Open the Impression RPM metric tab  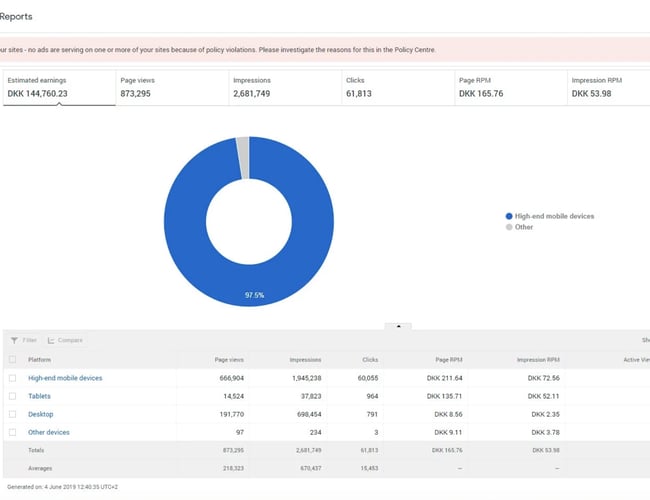pos(608,86)
